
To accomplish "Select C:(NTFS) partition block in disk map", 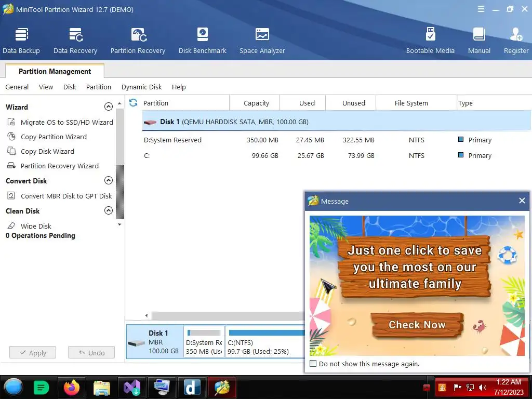I will 265,342.
